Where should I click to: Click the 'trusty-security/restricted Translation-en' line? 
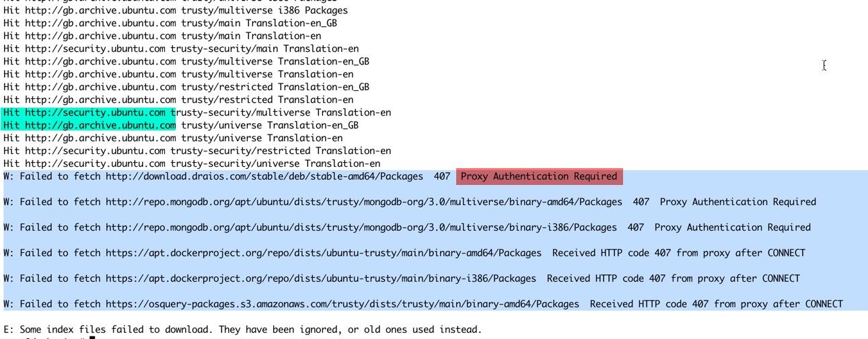click(197, 151)
